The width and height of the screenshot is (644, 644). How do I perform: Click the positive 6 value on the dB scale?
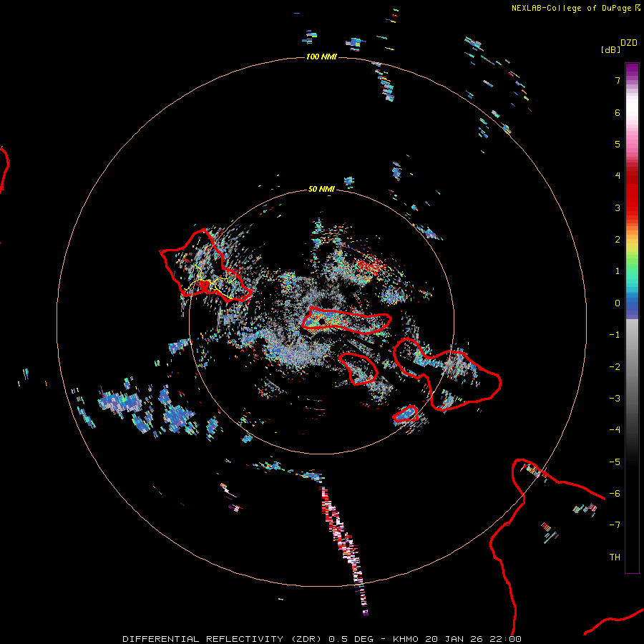tap(618, 112)
